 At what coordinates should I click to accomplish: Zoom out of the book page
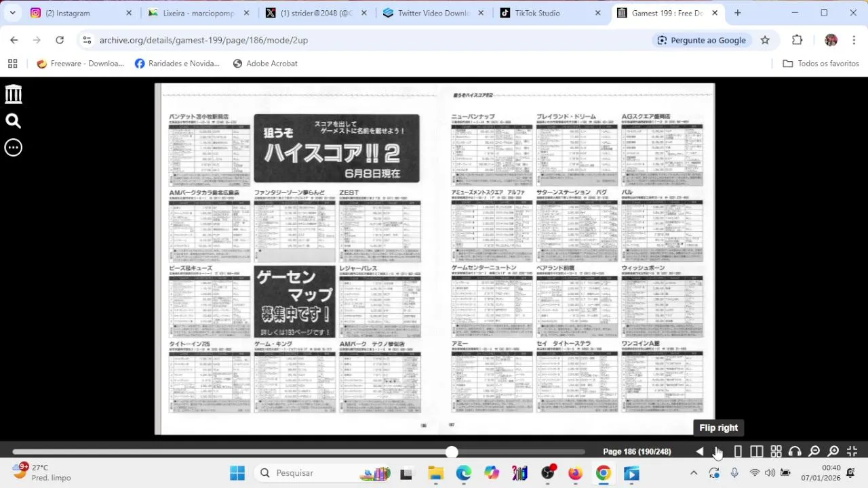pyautogui.click(x=814, y=451)
